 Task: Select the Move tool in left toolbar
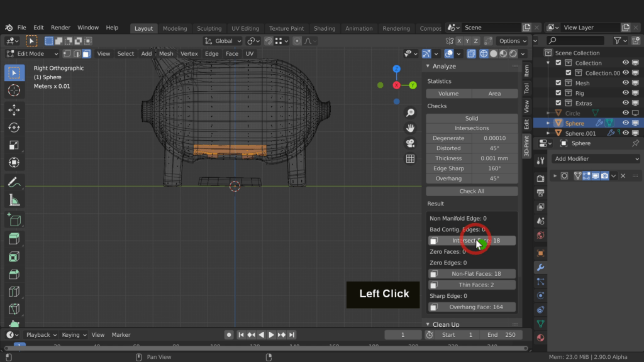coord(14,110)
